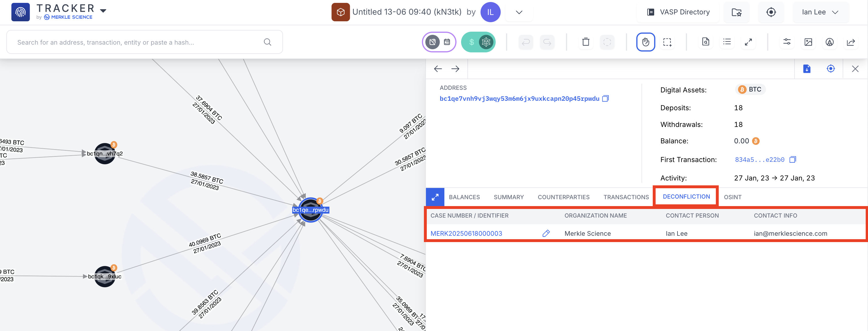This screenshot has height=331, width=868.
Task: Open the starred folder saved boards icon
Action: (x=737, y=12)
